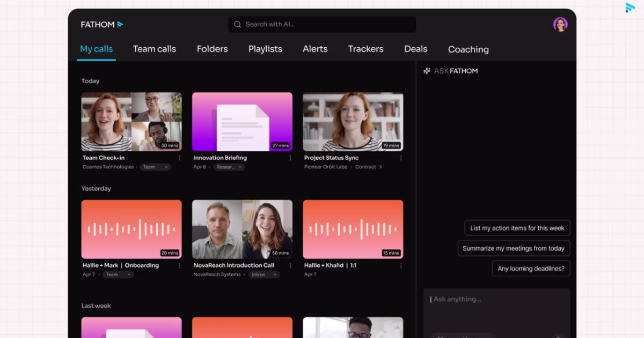Image resolution: width=644 pixels, height=338 pixels.
Task: Click the 'ASK FATHOM' panel heading
Action: (456, 71)
